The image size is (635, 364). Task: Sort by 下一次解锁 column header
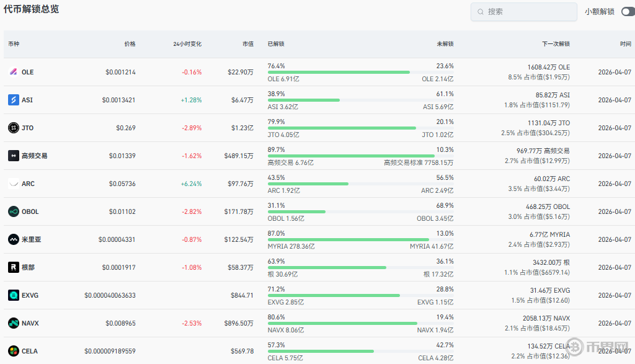[556, 44]
